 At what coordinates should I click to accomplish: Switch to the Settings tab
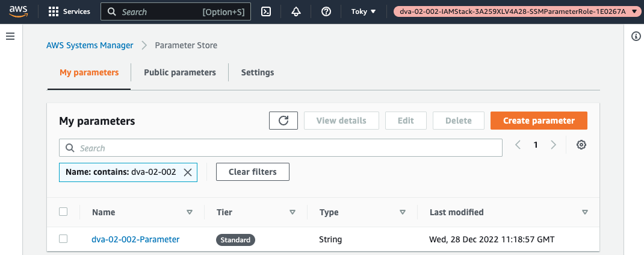257,72
